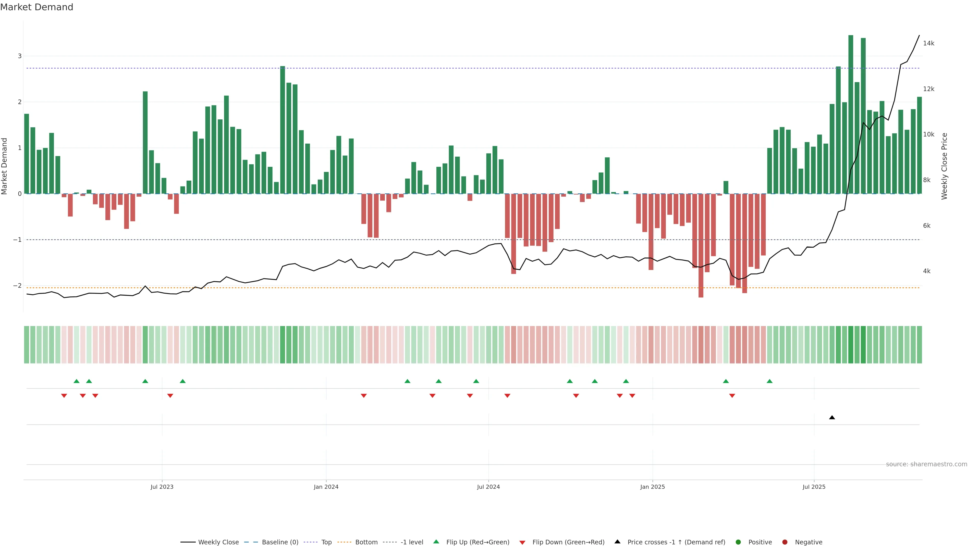Click the green Flip Up legend triangle
Screen dimensions: 980x551
click(x=436, y=542)
